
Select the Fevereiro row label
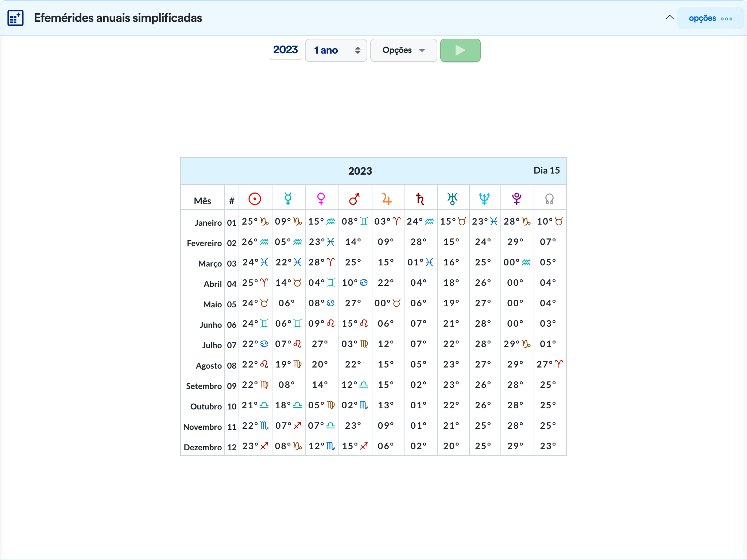click(204, 243)
